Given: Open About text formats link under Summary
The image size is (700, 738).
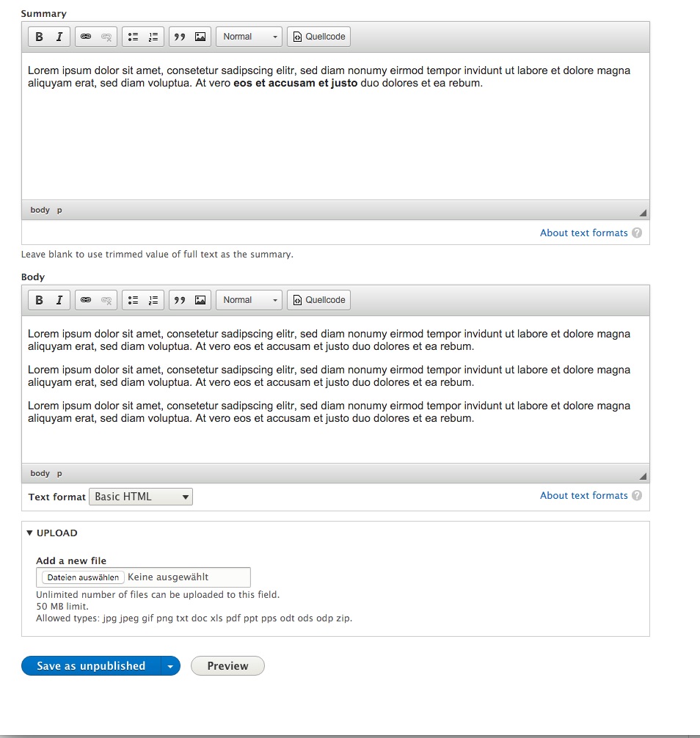Looking at the screenshot, I should point(584,233).
